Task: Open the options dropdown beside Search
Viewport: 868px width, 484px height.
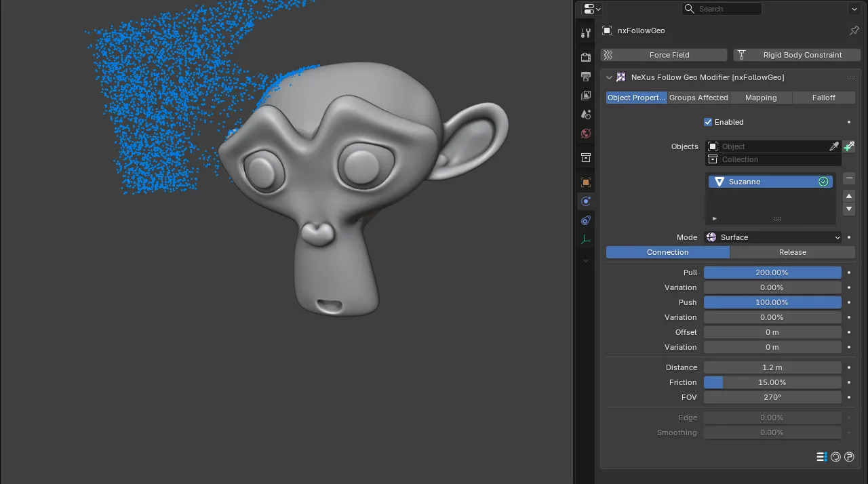Action: (854, 9)
